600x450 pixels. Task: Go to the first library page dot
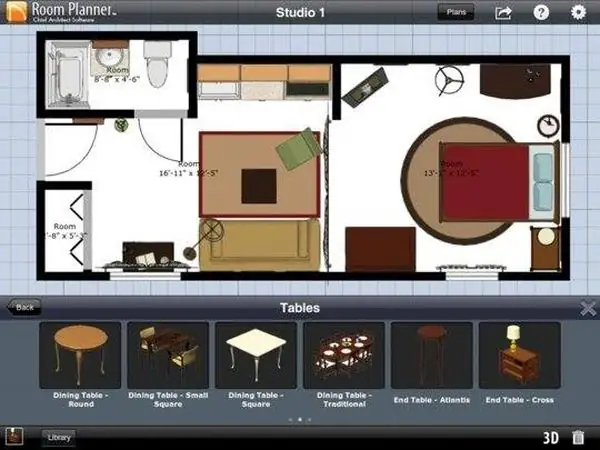tap(290, 420)
